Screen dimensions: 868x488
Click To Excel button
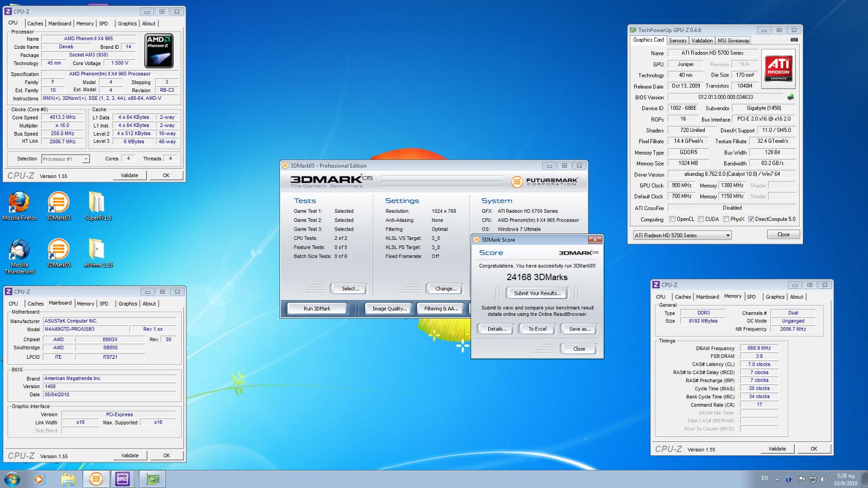point(538,329)
